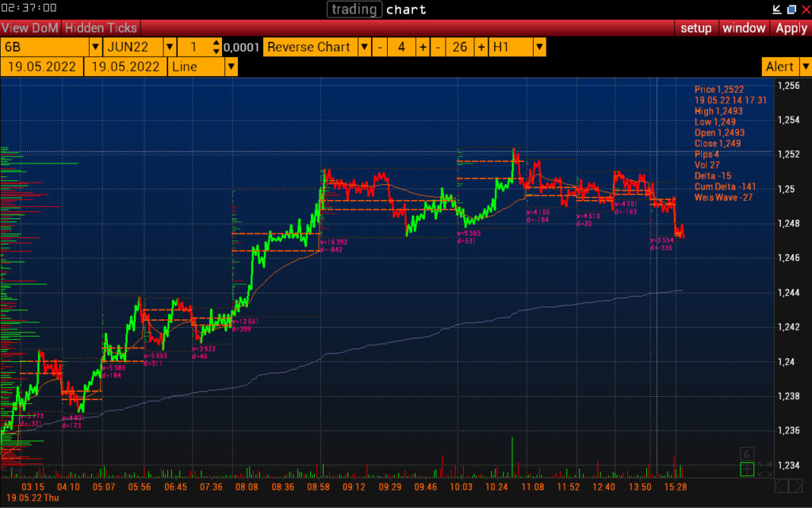Click the Alert button
This screenshot has width=812, height=508.
tap(779, 67)
